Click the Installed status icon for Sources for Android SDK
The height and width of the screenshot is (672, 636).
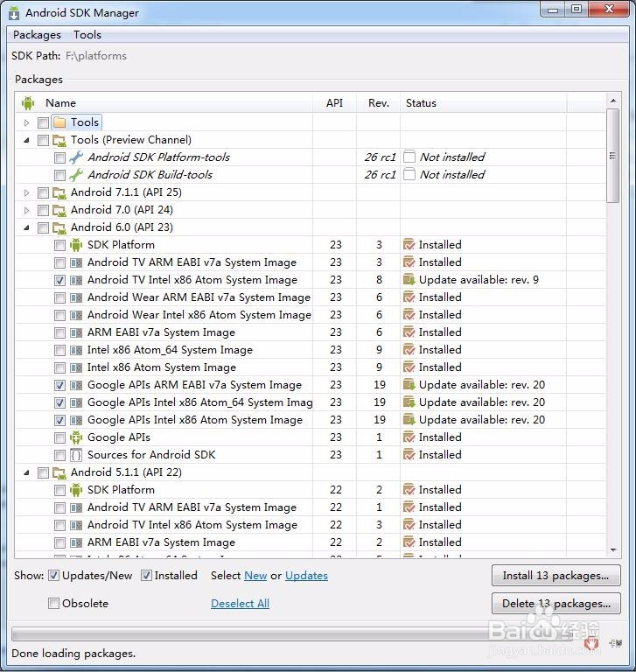coord(409,455)
